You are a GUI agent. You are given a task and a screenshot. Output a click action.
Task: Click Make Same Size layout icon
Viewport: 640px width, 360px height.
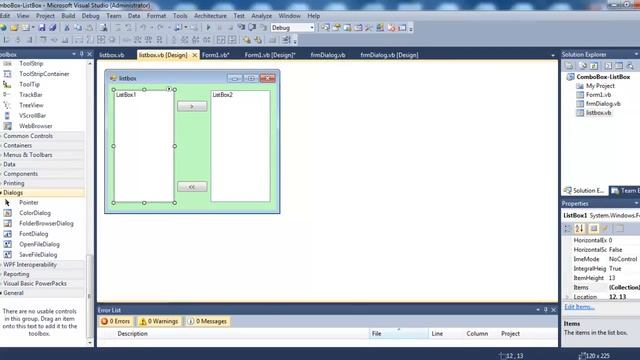(101, 40)
